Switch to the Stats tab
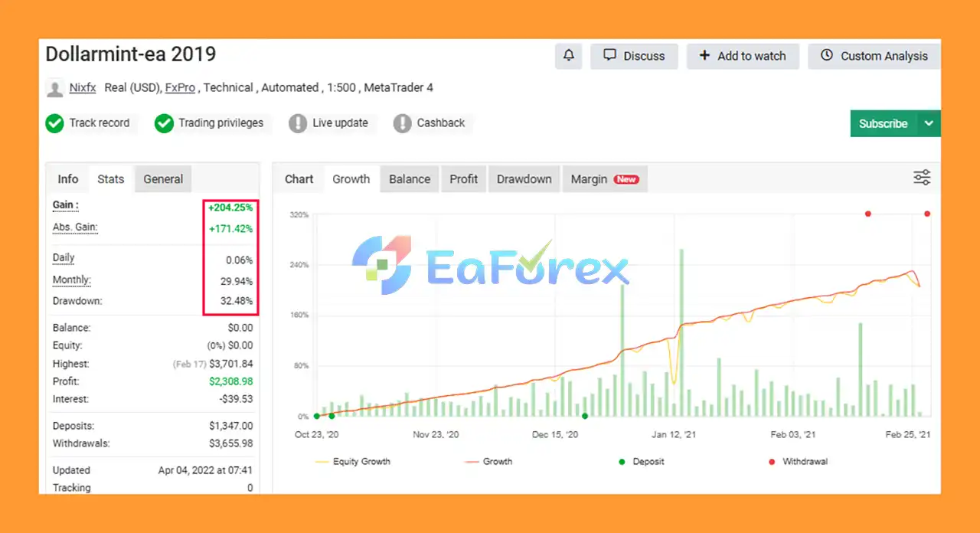This screenshot has width=980, height=533. [110, 179]
